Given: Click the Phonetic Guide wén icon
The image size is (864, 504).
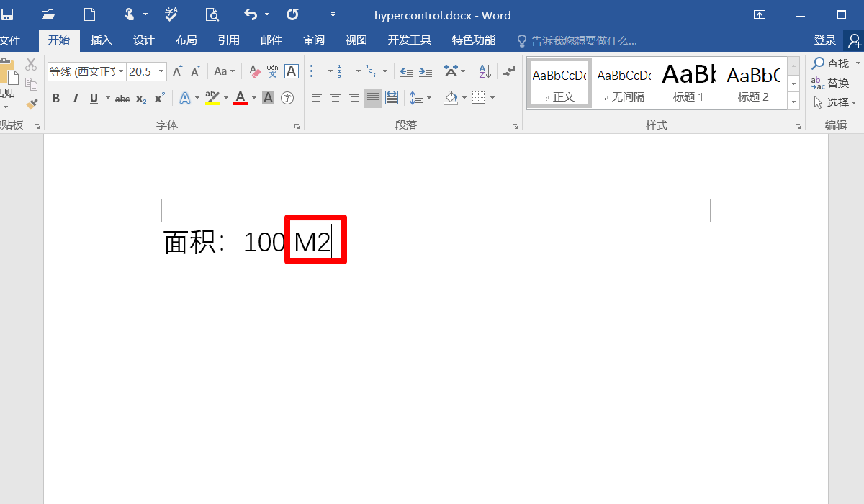Looking at the screenshot, I should click(x=272, y=71).
